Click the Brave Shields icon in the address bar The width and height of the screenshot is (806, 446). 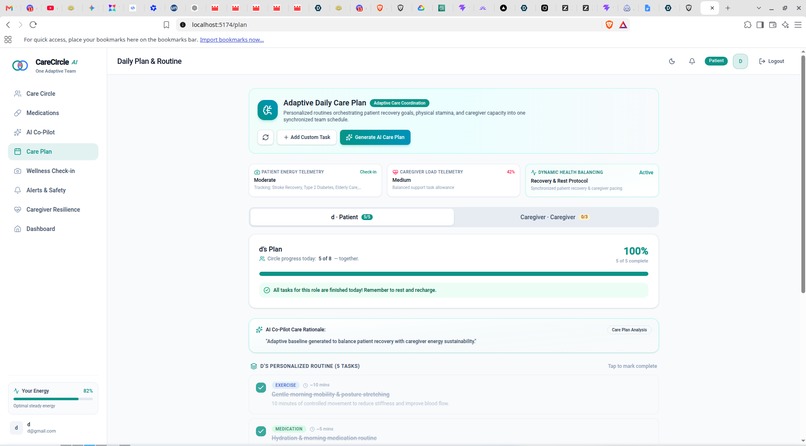pyautogui.click(x=609, y=25)
